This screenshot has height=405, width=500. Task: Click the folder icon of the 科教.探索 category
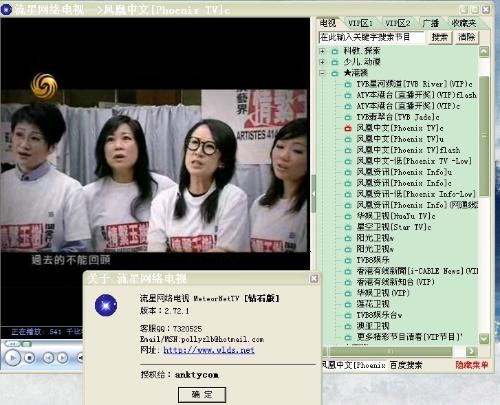pyautogui.click(x=335, y=51)
